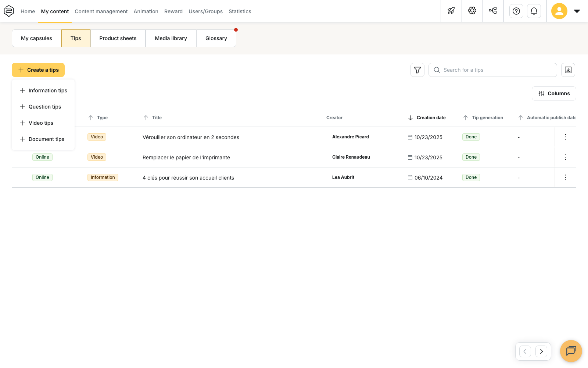The width and height of the screenshot is (588, 368).
Task: Click creator name Alexandre Picard
Action: (351, 137)
